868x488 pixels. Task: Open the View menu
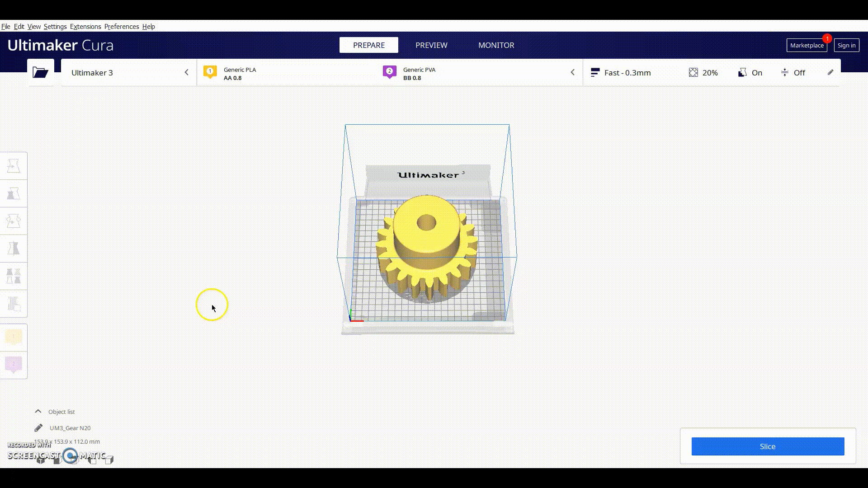[x=34, y=26]
